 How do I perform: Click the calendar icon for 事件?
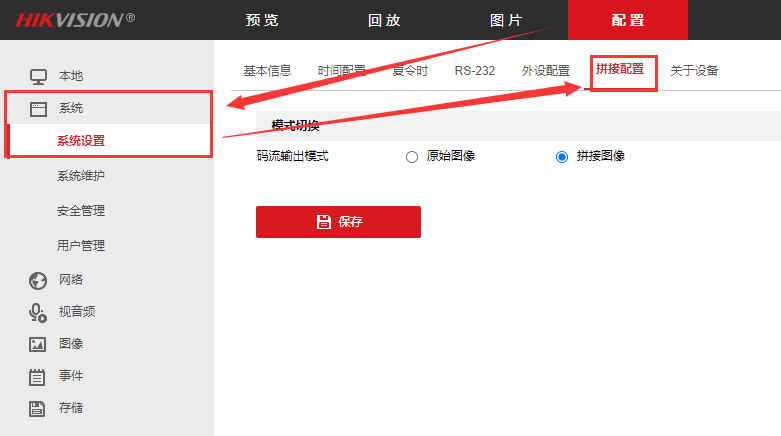[x=38, y=376]
